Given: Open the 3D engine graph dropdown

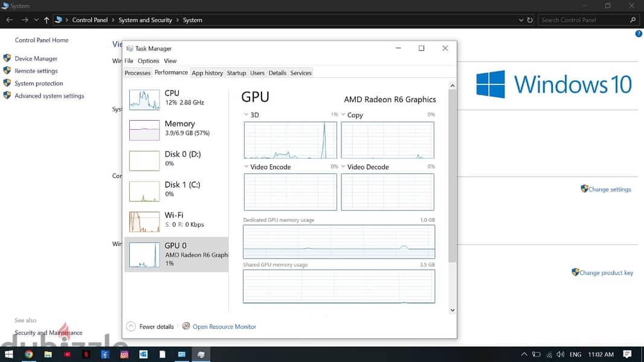Looking at the screenshot, I should [246, 115].
